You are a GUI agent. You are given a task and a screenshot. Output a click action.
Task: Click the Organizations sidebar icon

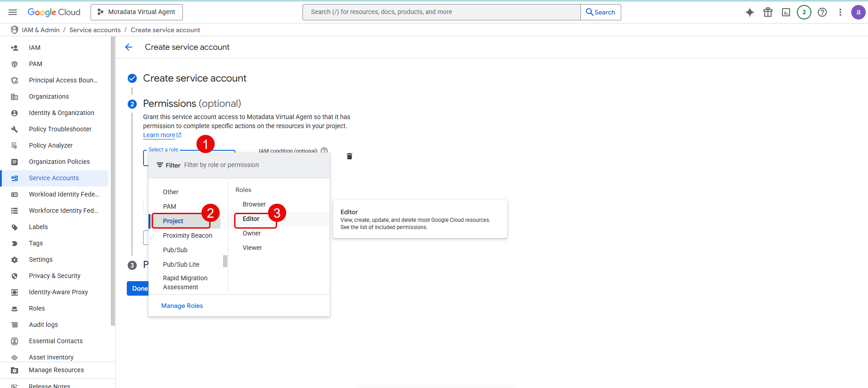point(14,96)
